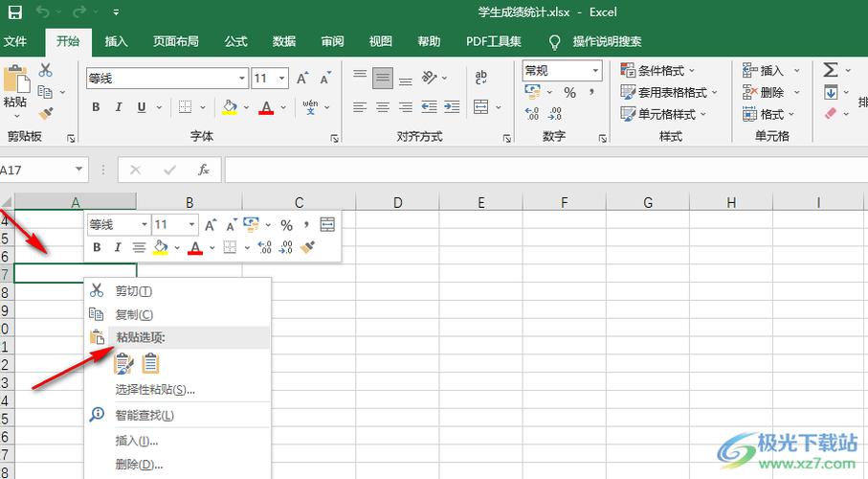The height and width of the screenshot is (479, 868).
Task: Click the fx insert function button
Action: [x=203, y=170]
